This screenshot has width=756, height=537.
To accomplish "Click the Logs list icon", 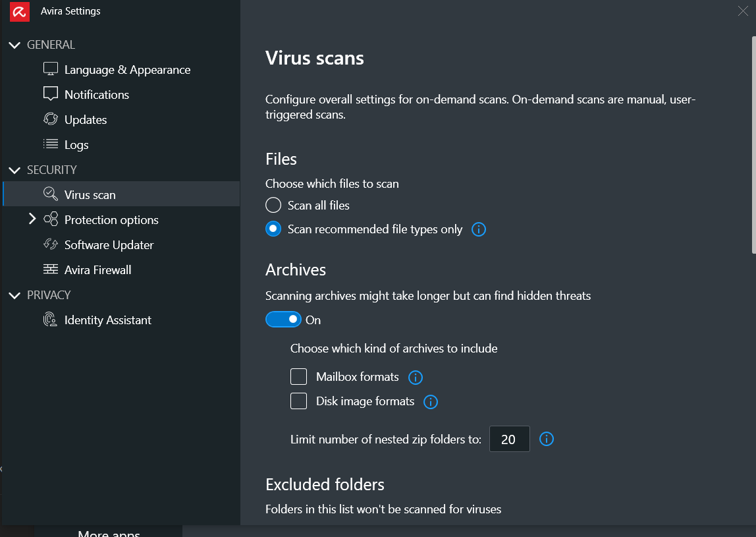I will [x=51, y=144].
